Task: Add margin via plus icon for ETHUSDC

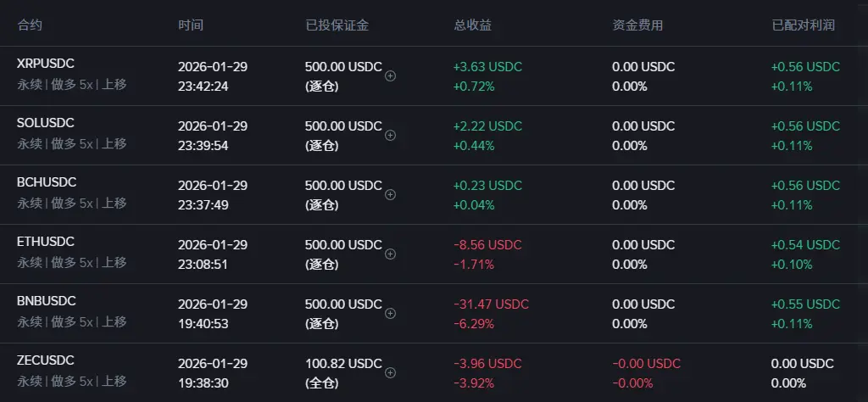Action: (390, 254)
